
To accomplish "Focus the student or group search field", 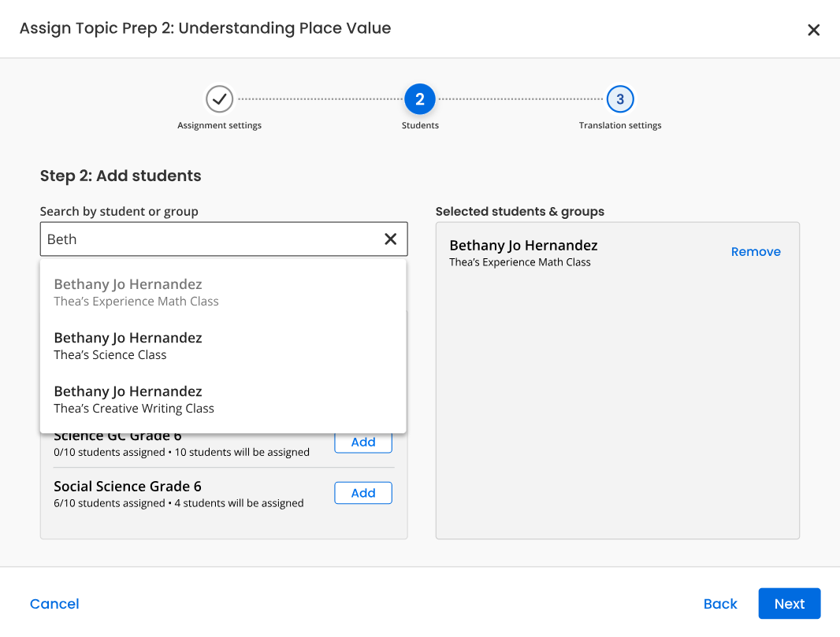I will point(209,239).
